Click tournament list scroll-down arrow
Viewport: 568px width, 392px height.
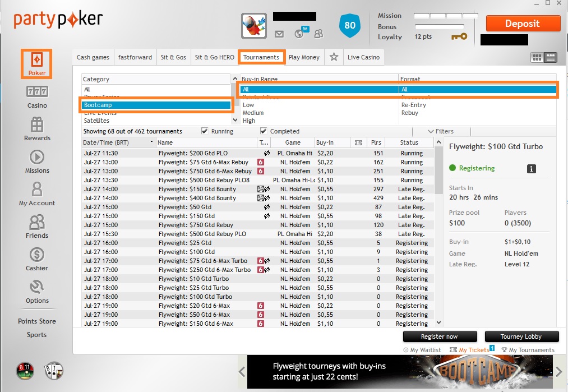point(438,322)
